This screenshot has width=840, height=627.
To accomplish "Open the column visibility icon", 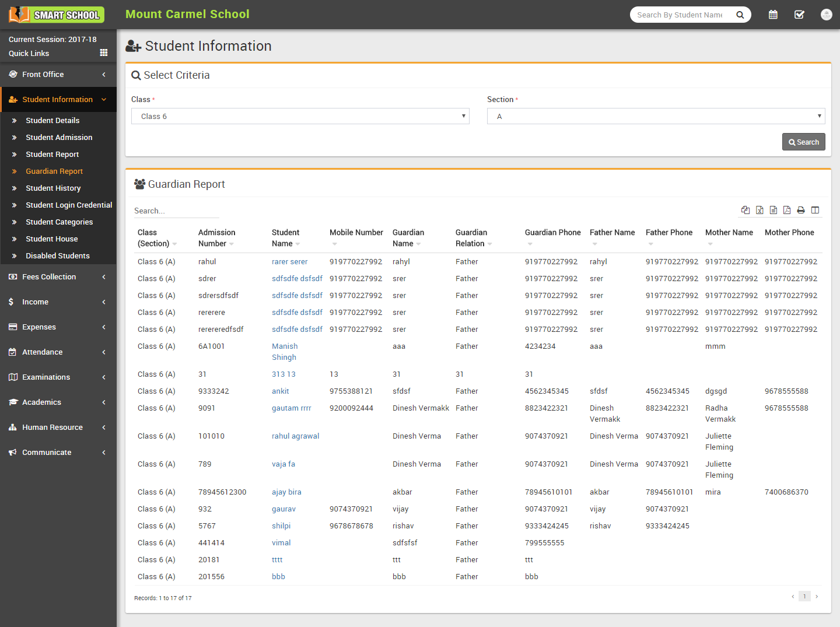I will coord(815,210).
